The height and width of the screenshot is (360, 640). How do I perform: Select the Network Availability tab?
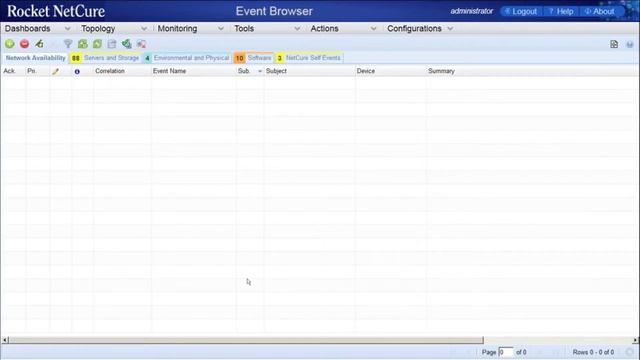pos(36,58)
